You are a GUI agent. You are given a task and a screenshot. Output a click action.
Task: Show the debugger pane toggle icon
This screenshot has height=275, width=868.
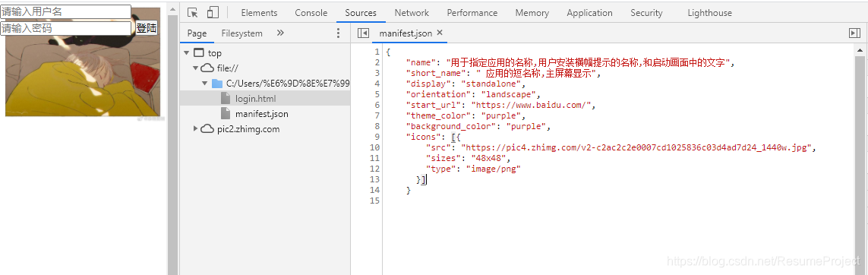(x=854, y=33)
